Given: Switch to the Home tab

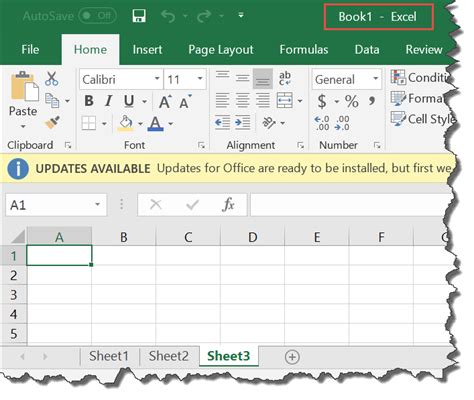Looking at the screenshot, I should pyautogui.click(x=90, y=49).
